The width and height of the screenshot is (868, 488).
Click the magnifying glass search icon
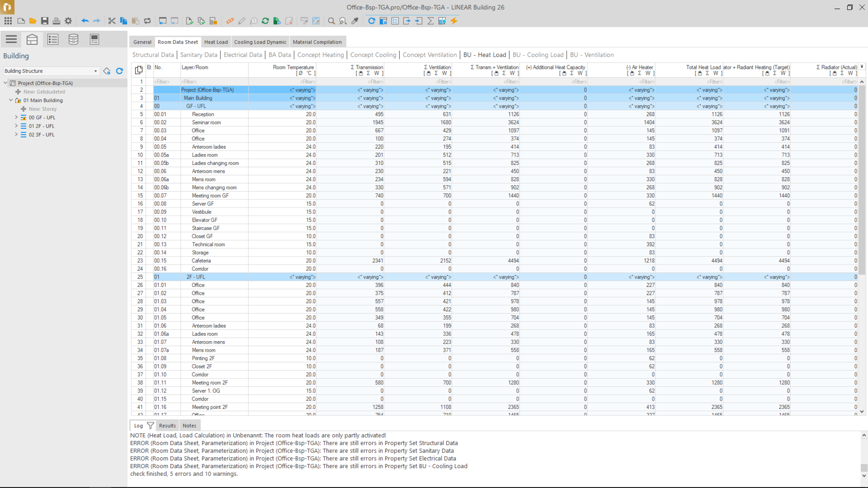pos(331,21)
